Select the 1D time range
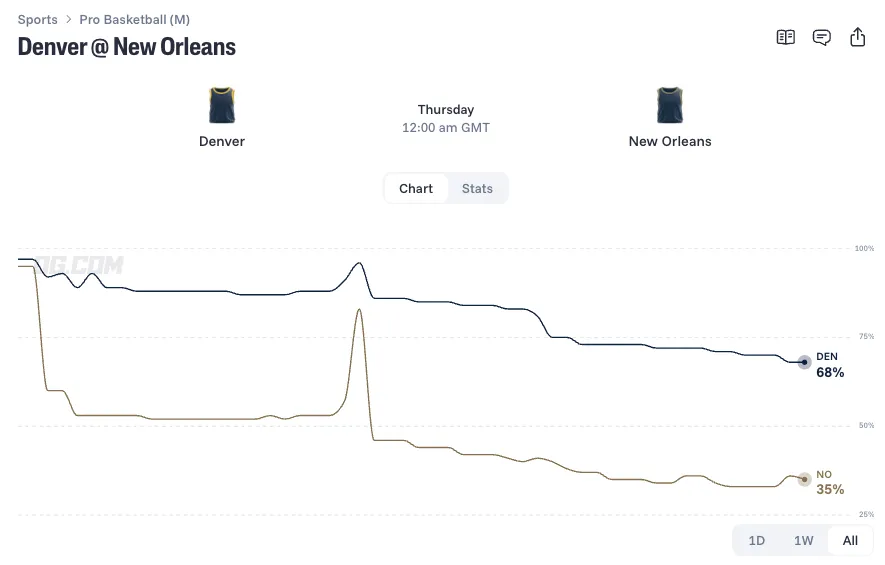 coord(756,541)
